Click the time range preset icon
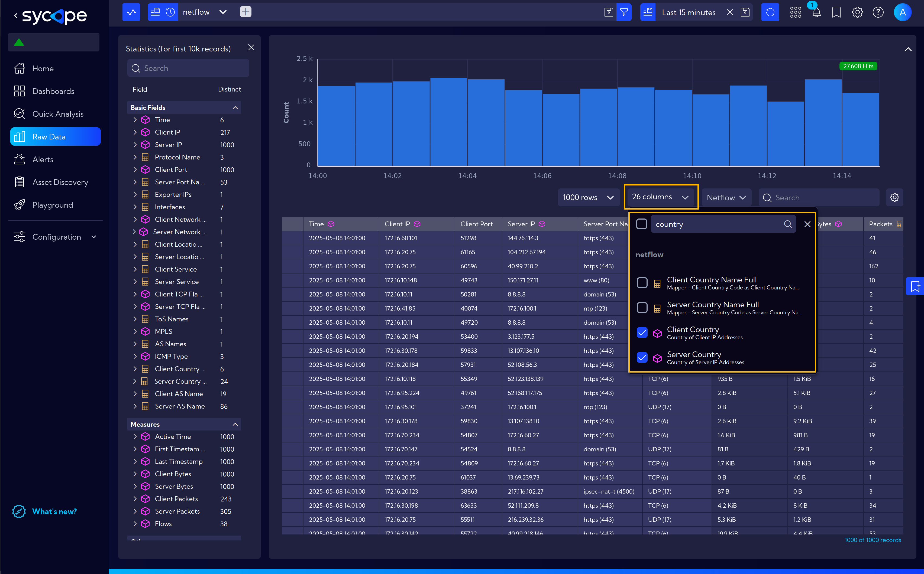This screenshot has width=924, height=574. click(648, 12)
